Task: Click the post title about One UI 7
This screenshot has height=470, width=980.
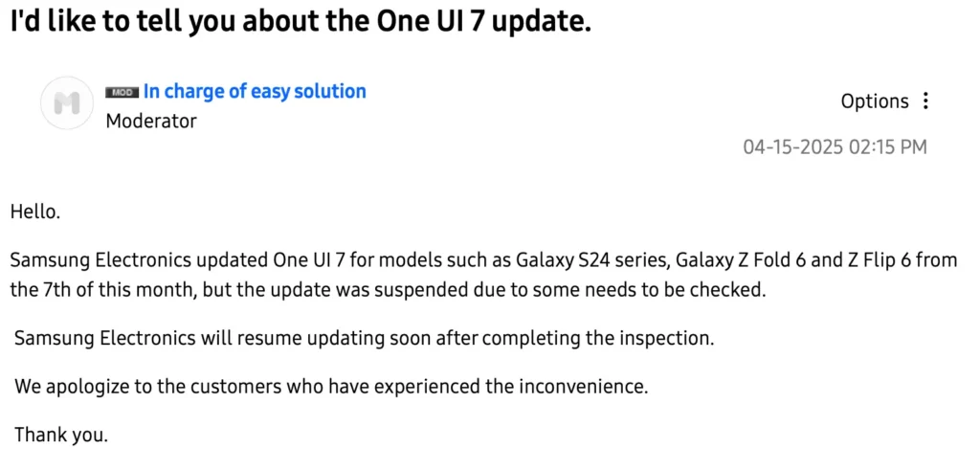Action: pyautogui.click(x=301, y=23)
